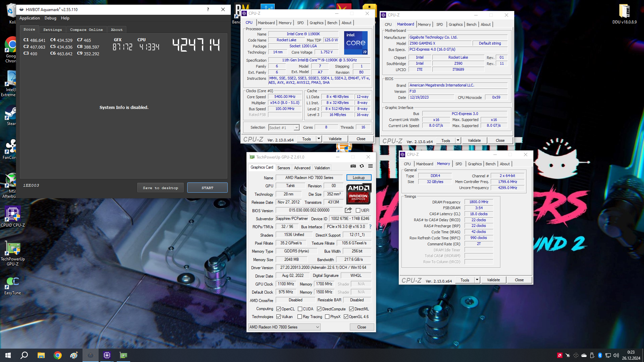Open Google Chrome from the taskbar
Screen dimensions: 644x362
(x=58, y=355)
